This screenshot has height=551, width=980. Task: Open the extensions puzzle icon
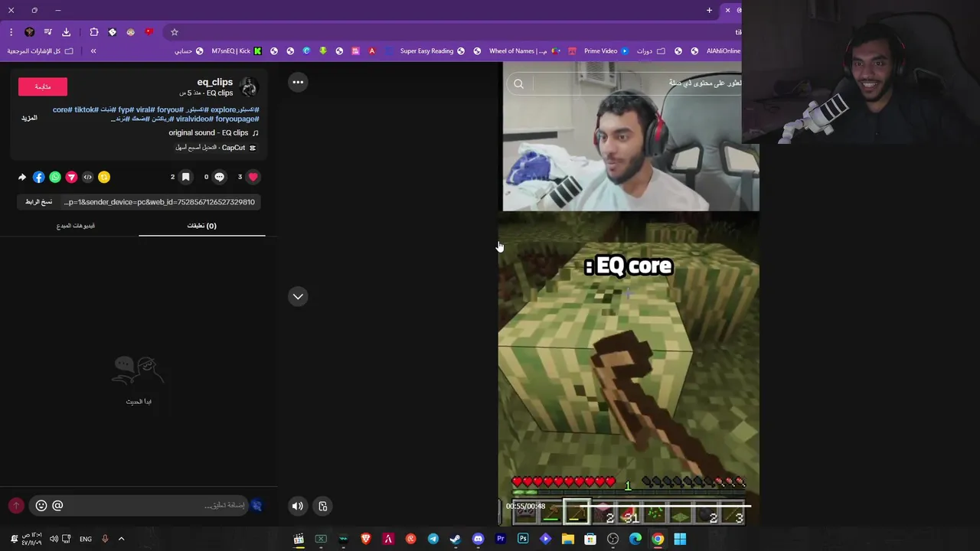pyautogui.click(x=94, y=32)
